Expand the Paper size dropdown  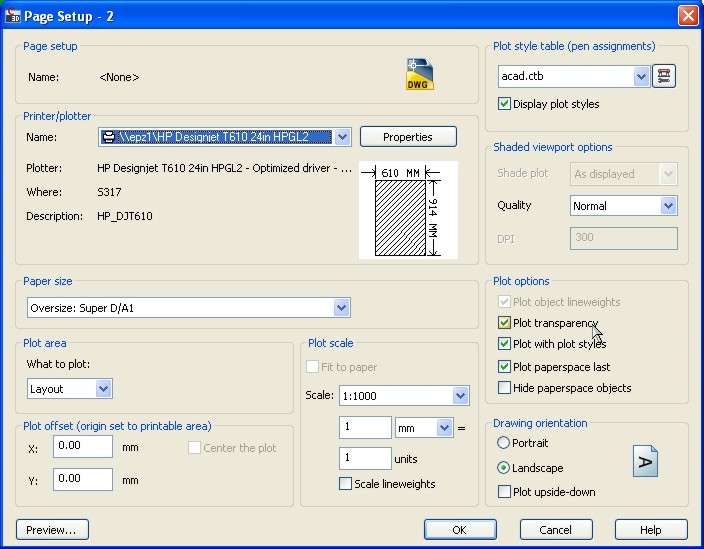342,308
